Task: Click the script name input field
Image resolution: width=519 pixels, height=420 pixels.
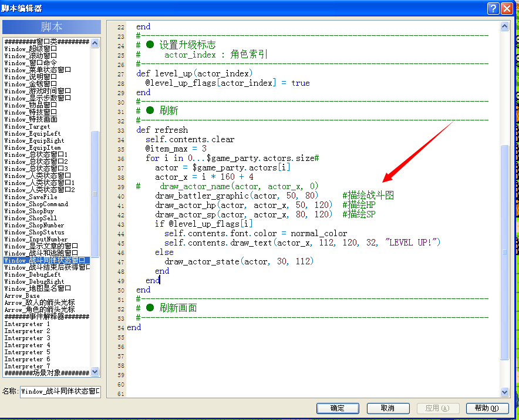Action: [x=60, y=391]
